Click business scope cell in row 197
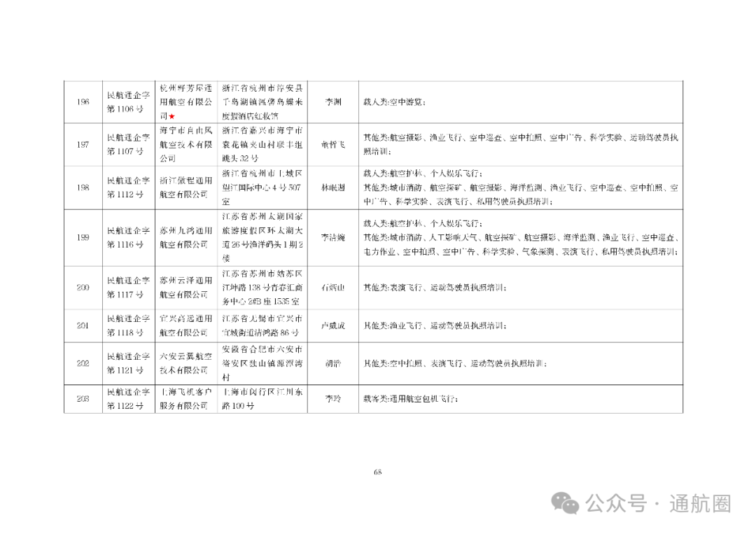This screenshot has height=534, width=756. click(521, 145)
